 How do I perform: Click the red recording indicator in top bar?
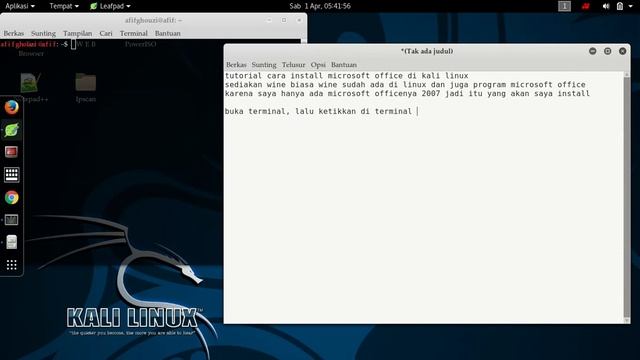[x=586, y=6]
